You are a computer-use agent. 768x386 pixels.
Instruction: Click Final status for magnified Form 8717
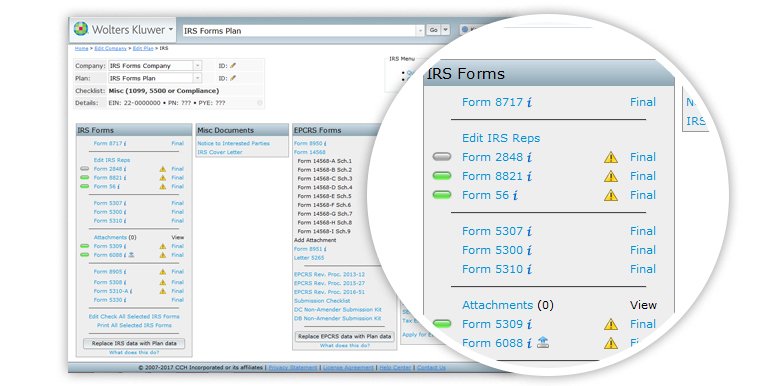[x=643, y=102]
